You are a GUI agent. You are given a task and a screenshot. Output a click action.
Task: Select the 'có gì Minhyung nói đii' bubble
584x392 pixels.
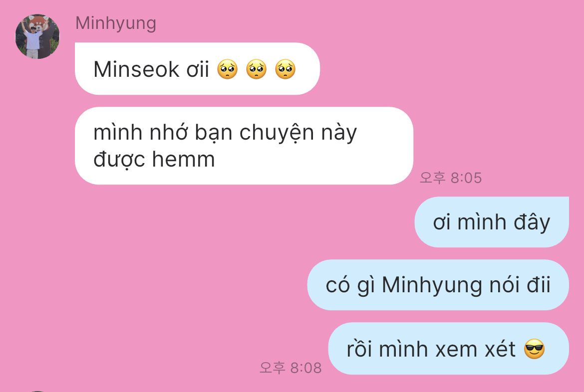[x=438, y=285]
